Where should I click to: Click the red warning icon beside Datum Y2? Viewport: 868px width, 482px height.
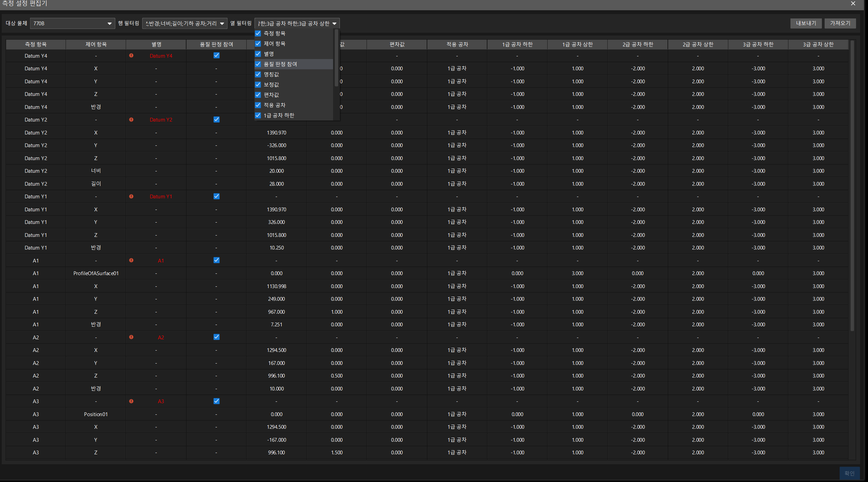131,119
